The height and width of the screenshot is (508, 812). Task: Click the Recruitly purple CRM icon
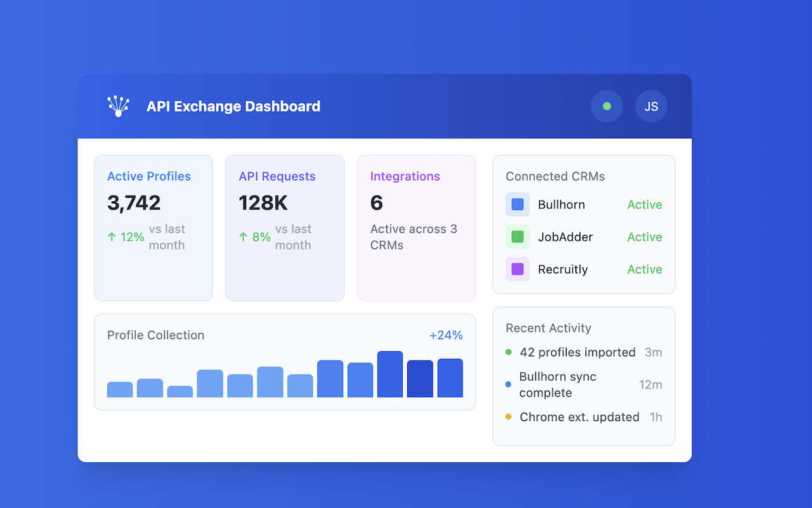[518, 269]
